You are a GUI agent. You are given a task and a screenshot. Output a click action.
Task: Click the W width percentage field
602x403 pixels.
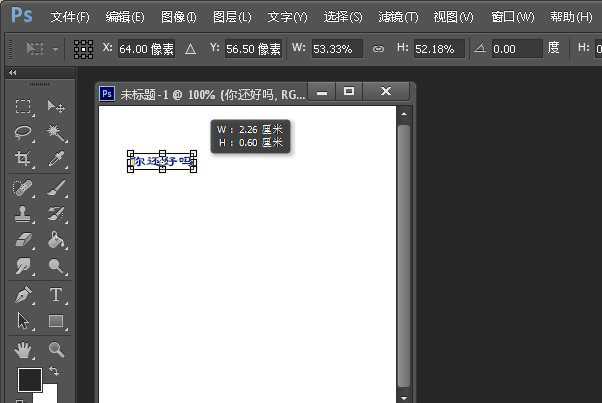coord(337,48)
